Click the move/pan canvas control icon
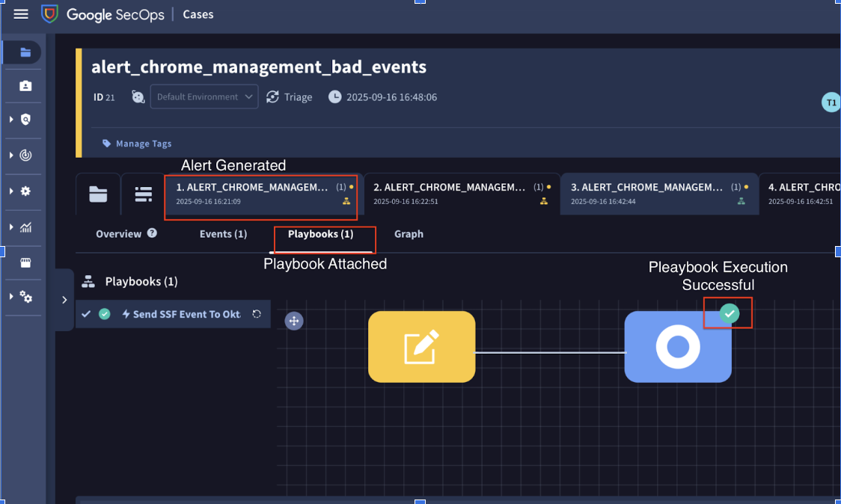Screen dimensions: 841x504 pyautogui.click(x=294, y=321)
